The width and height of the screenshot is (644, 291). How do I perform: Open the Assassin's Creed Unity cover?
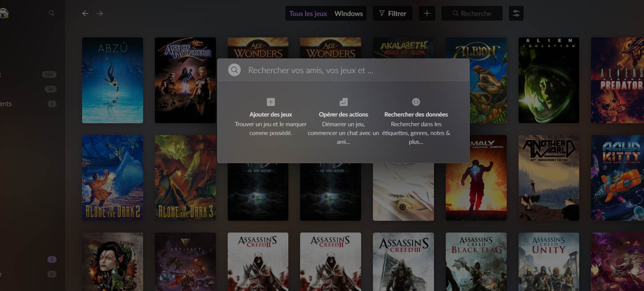[x=549, y=262]
